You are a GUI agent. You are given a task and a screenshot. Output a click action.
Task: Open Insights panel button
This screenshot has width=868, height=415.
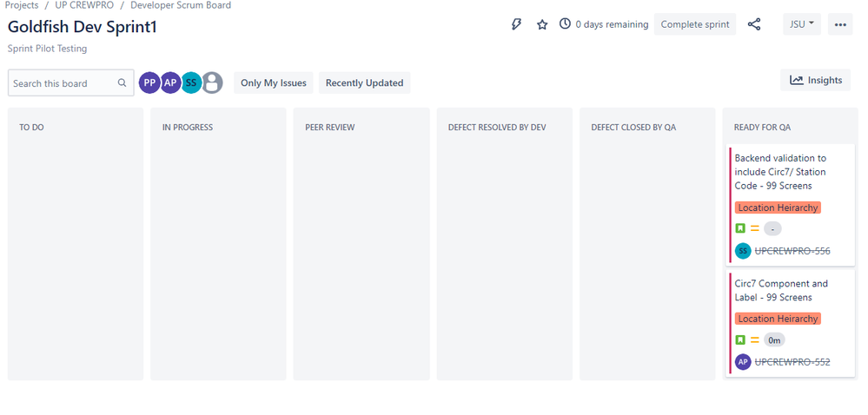click(x=815, y=80)
